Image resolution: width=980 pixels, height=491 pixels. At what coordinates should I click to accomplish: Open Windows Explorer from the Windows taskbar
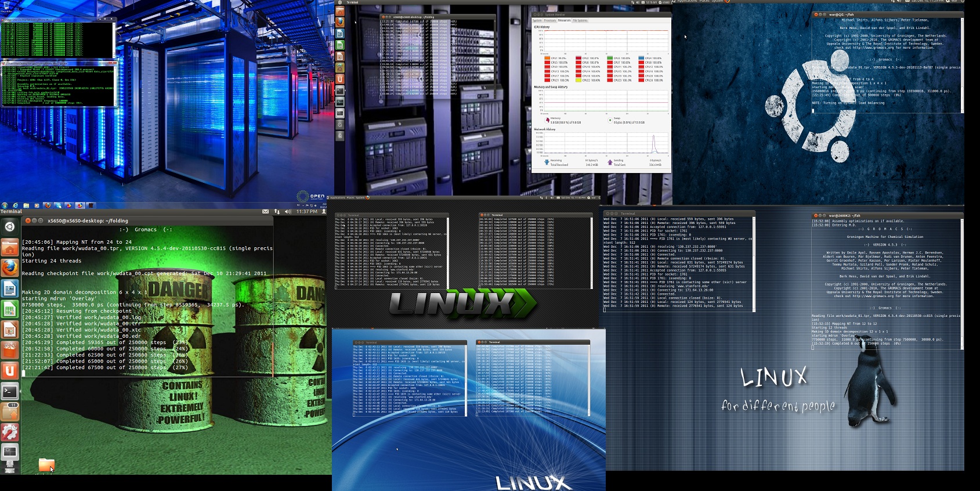tap(26, 205)
